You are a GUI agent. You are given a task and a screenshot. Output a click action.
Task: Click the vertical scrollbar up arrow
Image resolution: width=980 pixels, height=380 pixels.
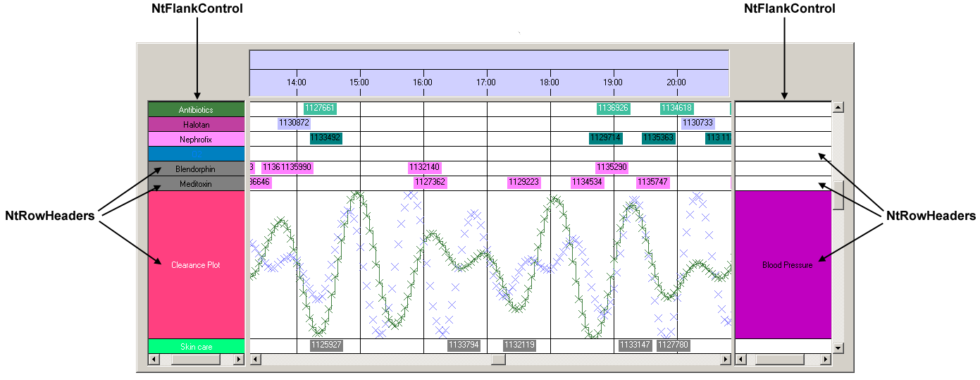coord(838,108)
